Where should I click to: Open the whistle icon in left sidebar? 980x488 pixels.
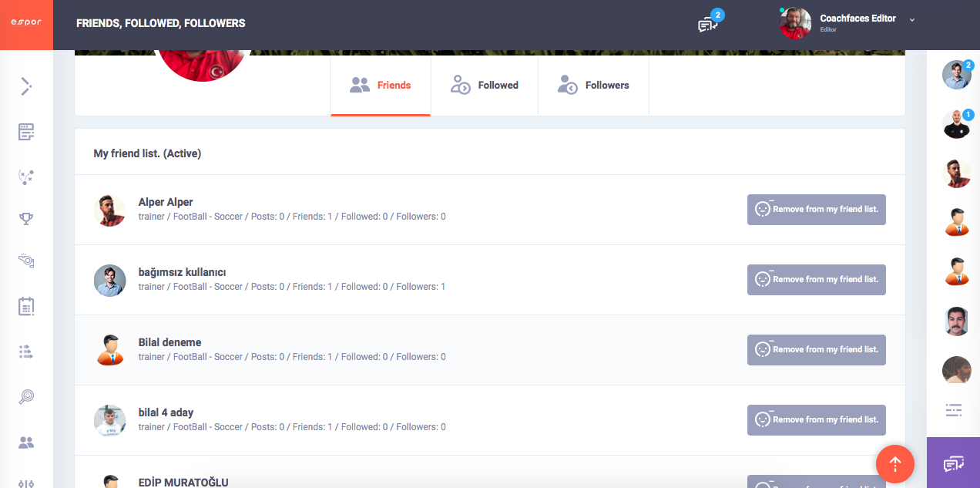26,261
